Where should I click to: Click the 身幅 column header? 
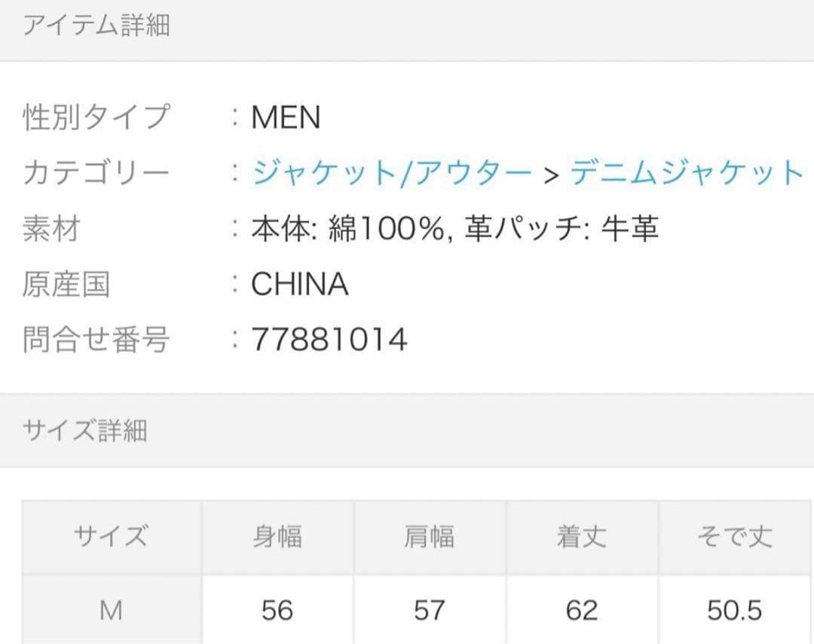(278, 535)
